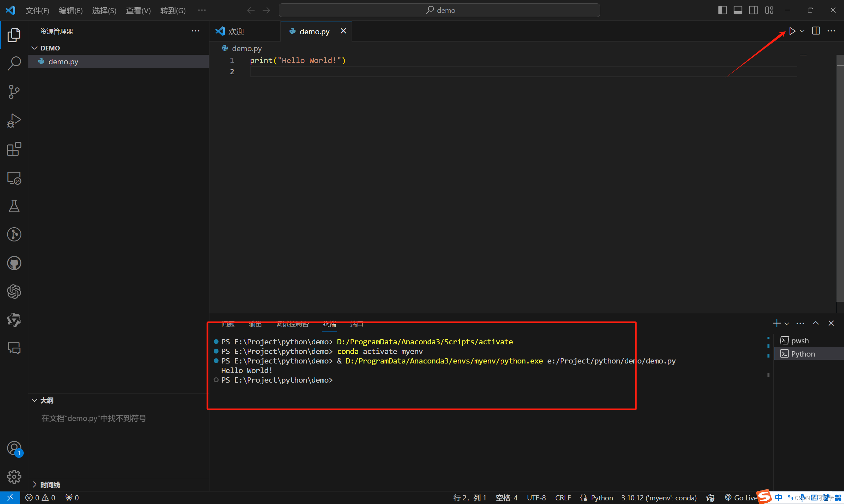Open the Selection (选择) menu
The height and width of the screenshot is (504, 844).
(104, 11)
